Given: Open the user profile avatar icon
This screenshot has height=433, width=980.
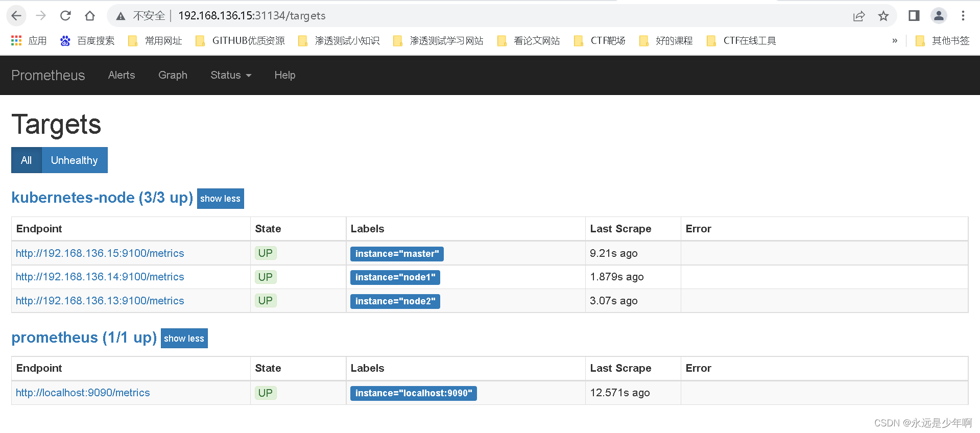Looking at the screenshot, I should (x=939, y=16).
